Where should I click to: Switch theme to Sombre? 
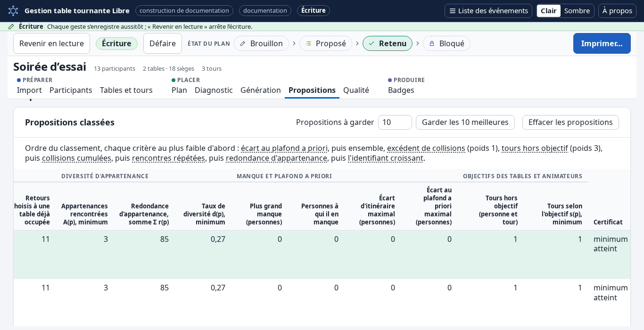577,11
